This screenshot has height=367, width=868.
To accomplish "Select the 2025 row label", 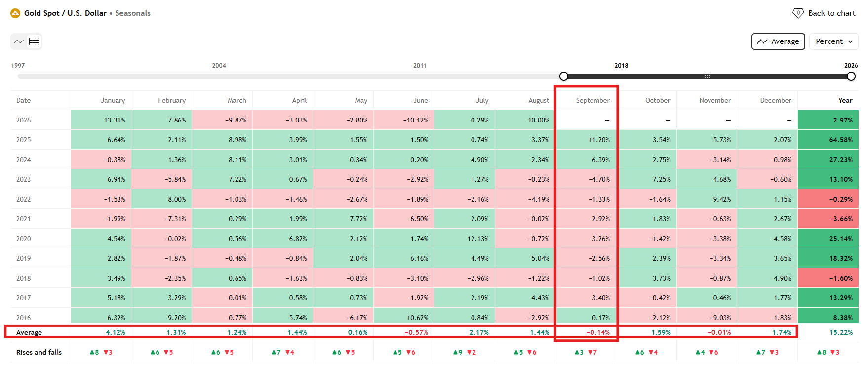I will 23,140.
